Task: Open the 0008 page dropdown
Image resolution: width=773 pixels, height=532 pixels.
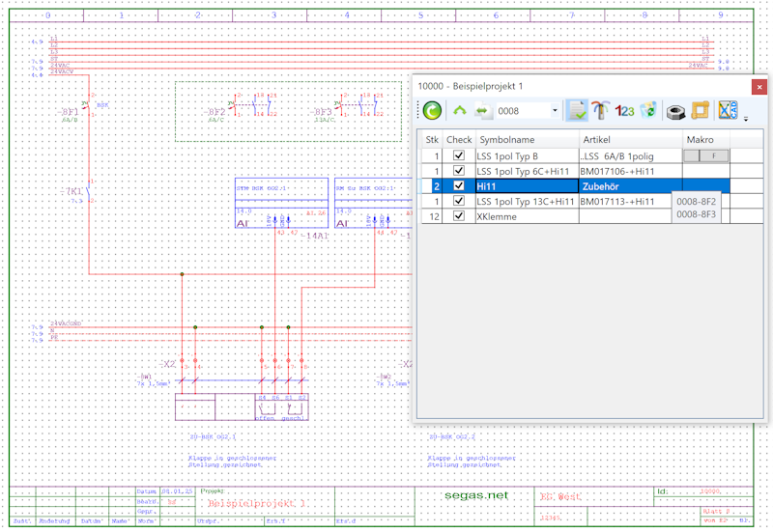Action: pos(555,111)
